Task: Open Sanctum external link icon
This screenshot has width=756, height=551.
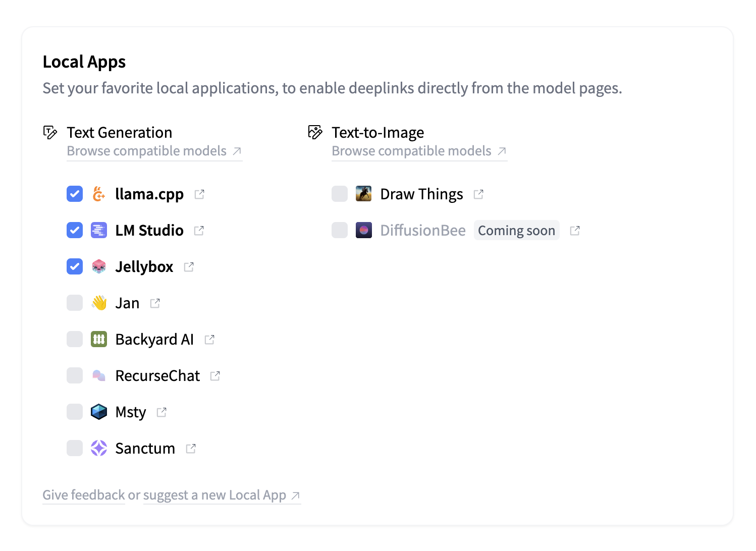Action: coord(191,449)
